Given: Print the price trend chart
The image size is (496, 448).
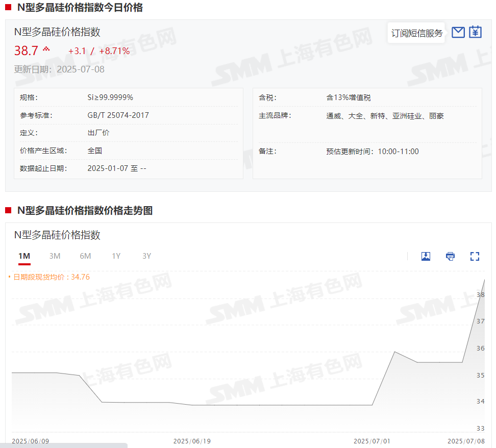Looking at the screenshot, I should [x=450, y=256].
